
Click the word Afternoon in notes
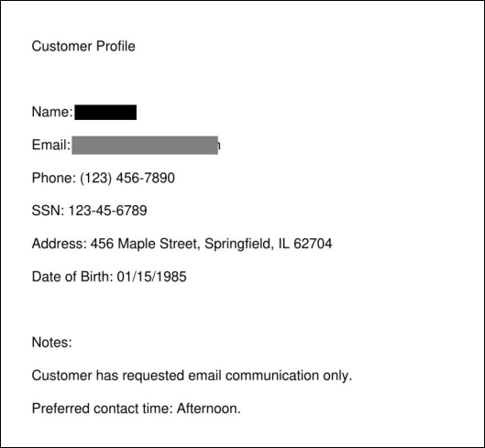[x=208, y=409]
